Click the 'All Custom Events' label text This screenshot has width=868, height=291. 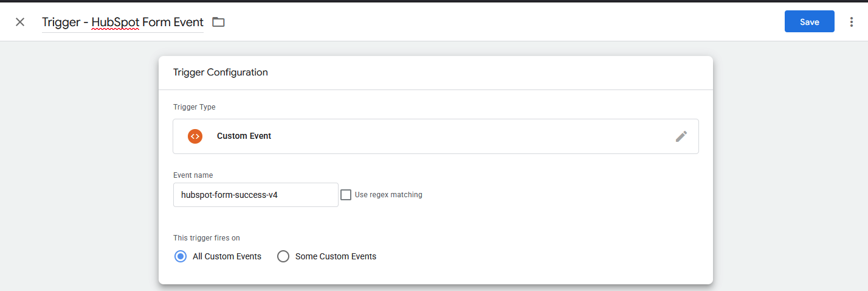click(227, 256)
